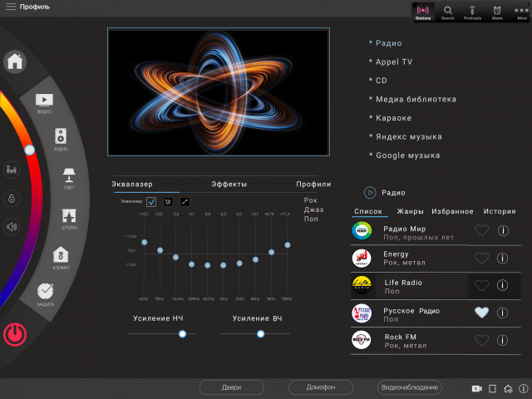Switch to the Эффекты tab

[x=229, y=185]
